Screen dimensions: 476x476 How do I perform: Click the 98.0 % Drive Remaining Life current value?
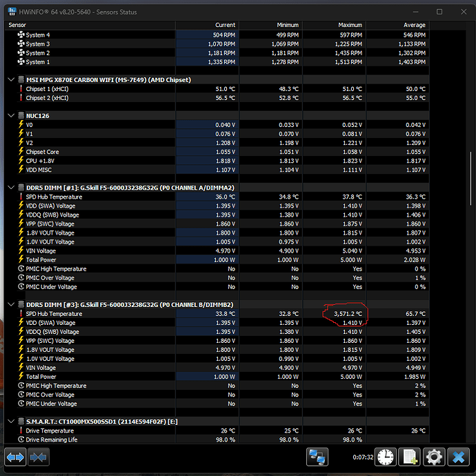pos(226,439)
